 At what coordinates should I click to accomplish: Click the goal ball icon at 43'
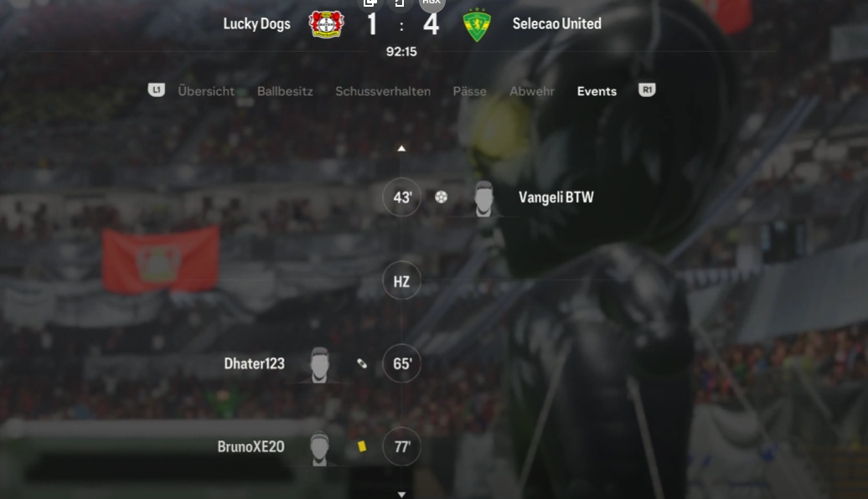[442, 197]
